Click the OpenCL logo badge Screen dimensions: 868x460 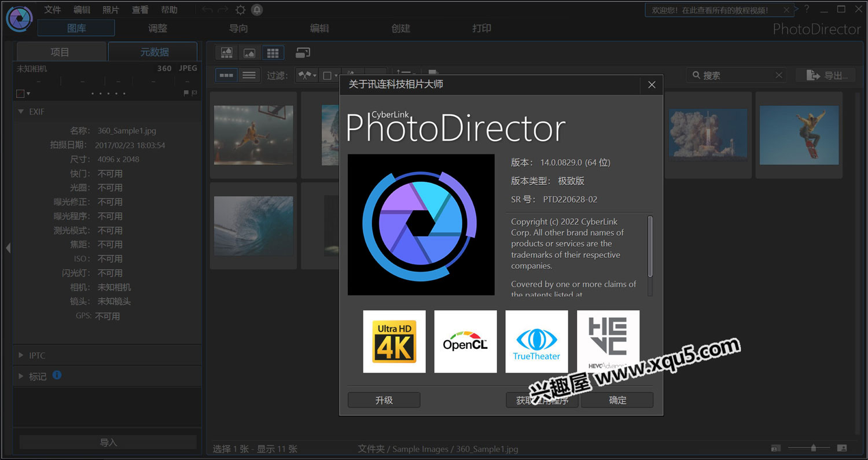point(465,341)
